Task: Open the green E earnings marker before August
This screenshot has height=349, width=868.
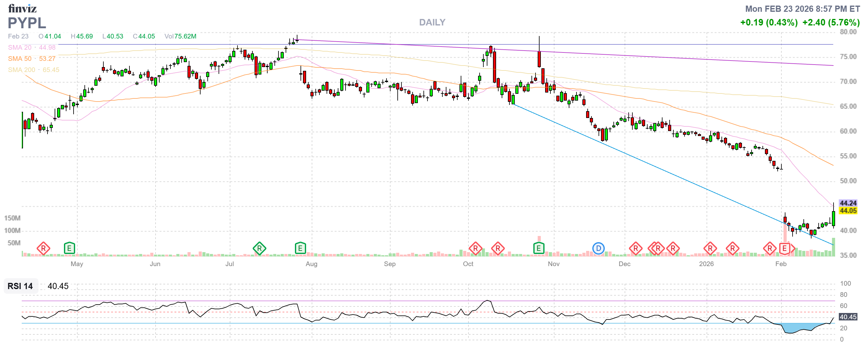Action: pyautogui.click(x=300, y=249)
